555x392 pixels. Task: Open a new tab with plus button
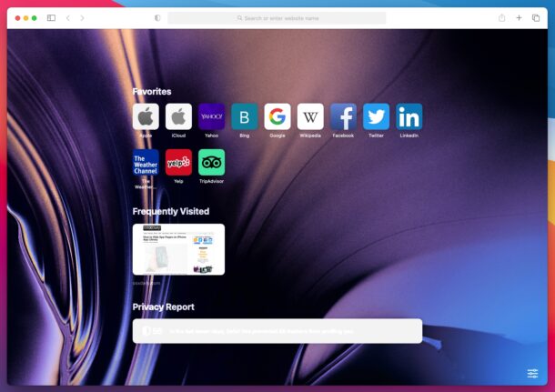tap(519, 17)
